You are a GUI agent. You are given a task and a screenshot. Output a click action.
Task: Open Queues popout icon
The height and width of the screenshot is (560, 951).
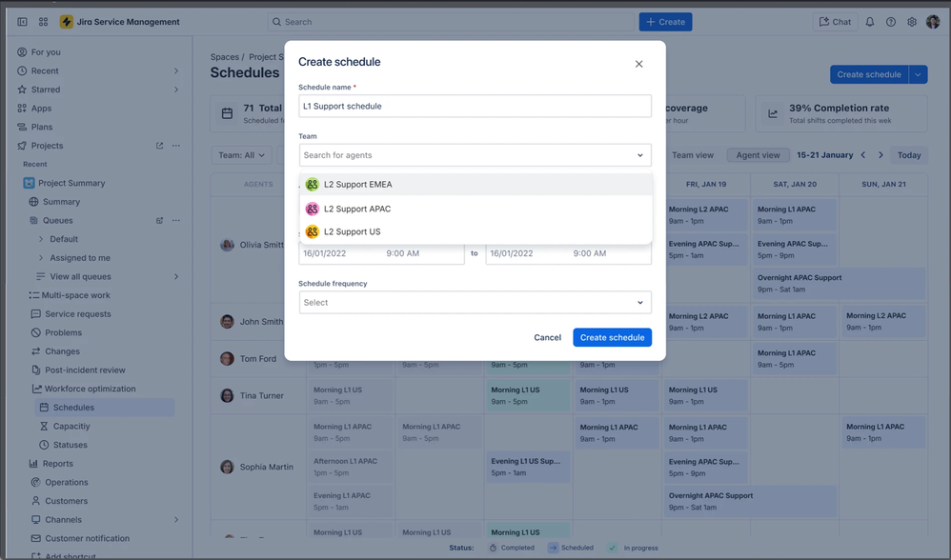point(159,221)
